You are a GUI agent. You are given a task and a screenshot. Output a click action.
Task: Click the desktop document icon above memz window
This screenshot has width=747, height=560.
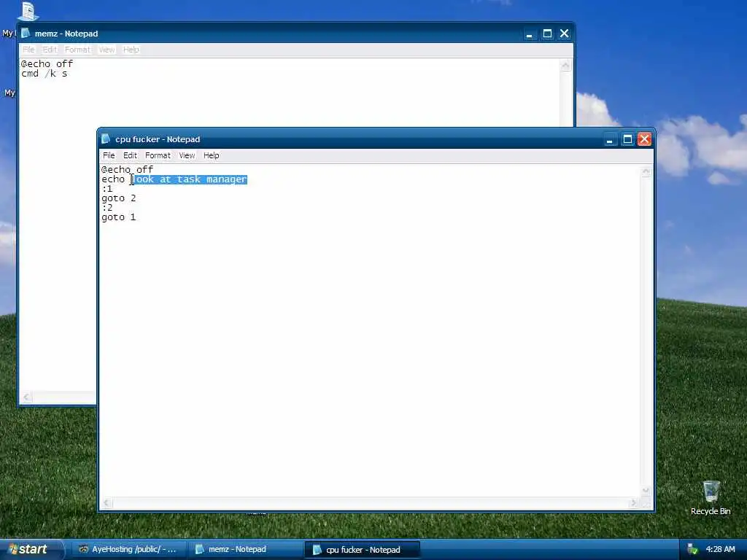click(x=28, y=10)
